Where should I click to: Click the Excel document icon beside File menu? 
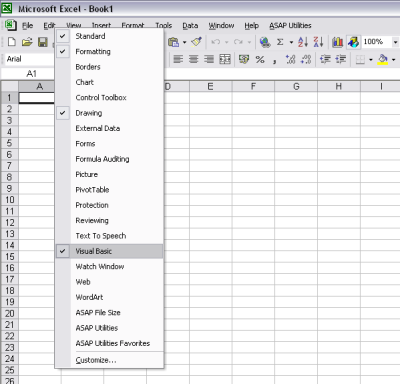[10, 25]
